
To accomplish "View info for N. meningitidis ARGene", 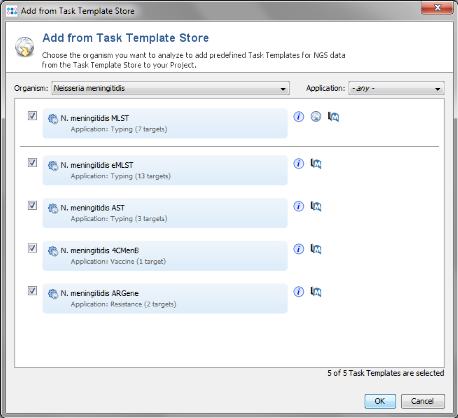I will pyautogui.click(x=299, y=292).
